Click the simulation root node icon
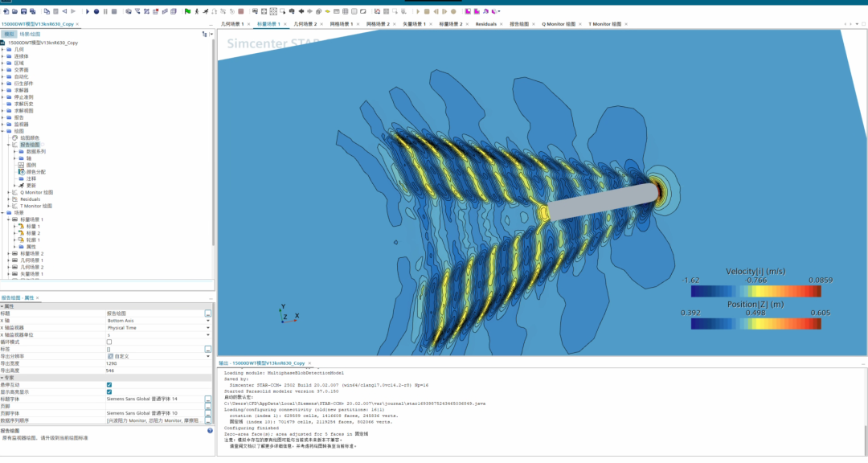Viewport: 868px width, 463px height. click(x=2, y=43)
